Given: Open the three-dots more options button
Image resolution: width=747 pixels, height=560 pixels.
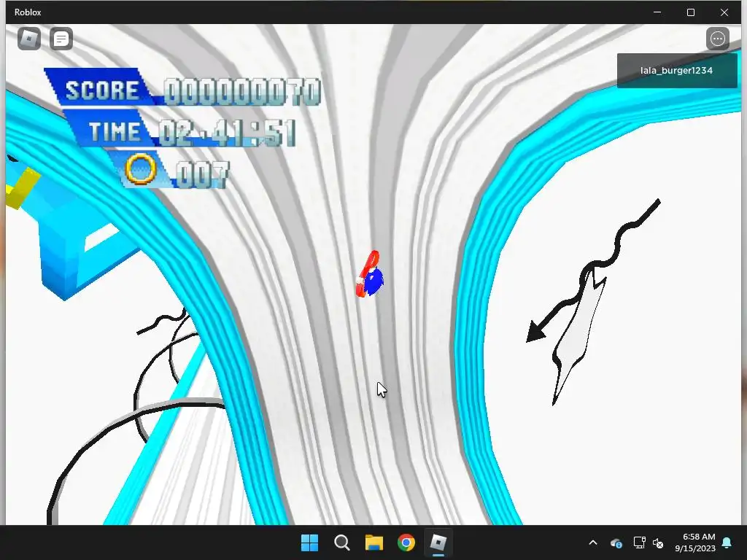Looking at the screenshot, I should click(718, 39).
